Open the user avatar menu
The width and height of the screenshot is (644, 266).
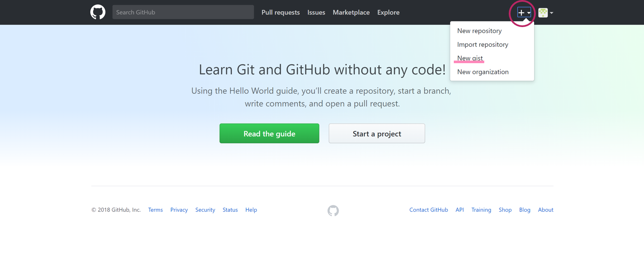[546, 13]
